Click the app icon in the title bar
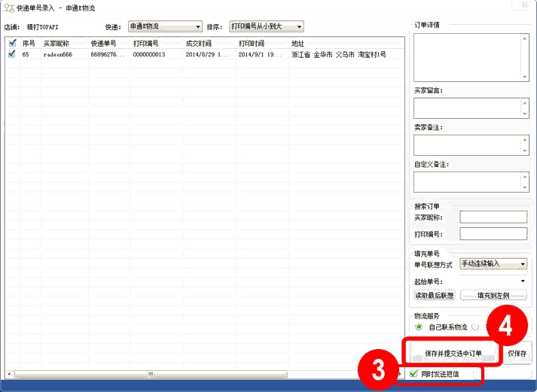 pyautogui.click(x=8, y=8)
